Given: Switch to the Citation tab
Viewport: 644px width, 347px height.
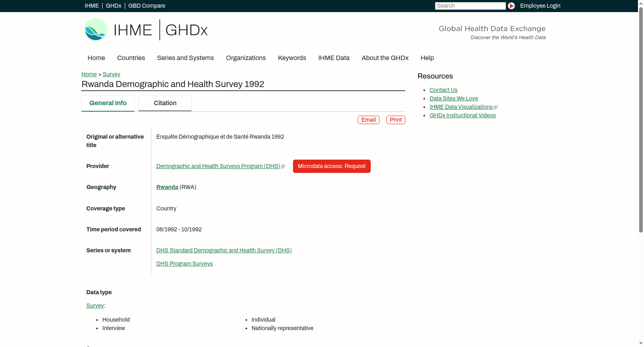Looking at the screenshot, I should [165, 103].
